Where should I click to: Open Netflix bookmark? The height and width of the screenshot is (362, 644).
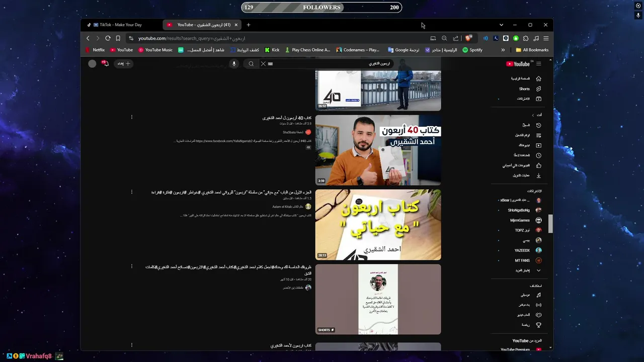(x=95, y=50)
